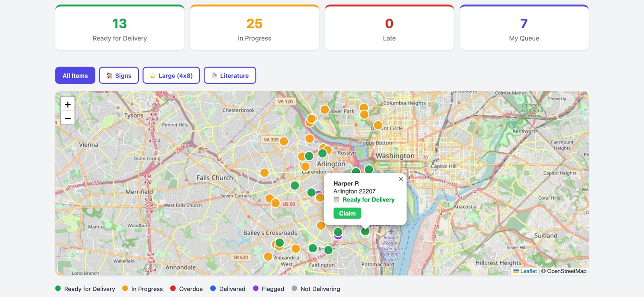The height and width of the screenshot is (297, 644).
Task: Open the 0 Late card
Action: [389, 28]
